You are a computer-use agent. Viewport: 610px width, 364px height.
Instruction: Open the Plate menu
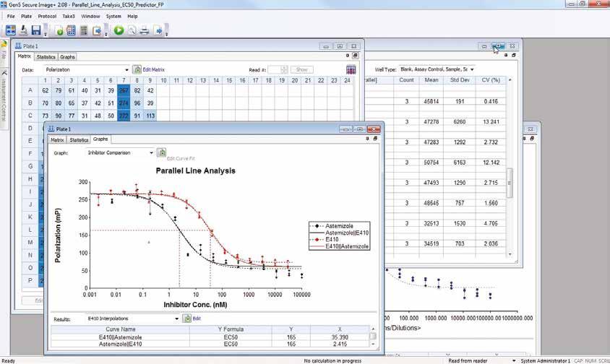click(27, 17)
